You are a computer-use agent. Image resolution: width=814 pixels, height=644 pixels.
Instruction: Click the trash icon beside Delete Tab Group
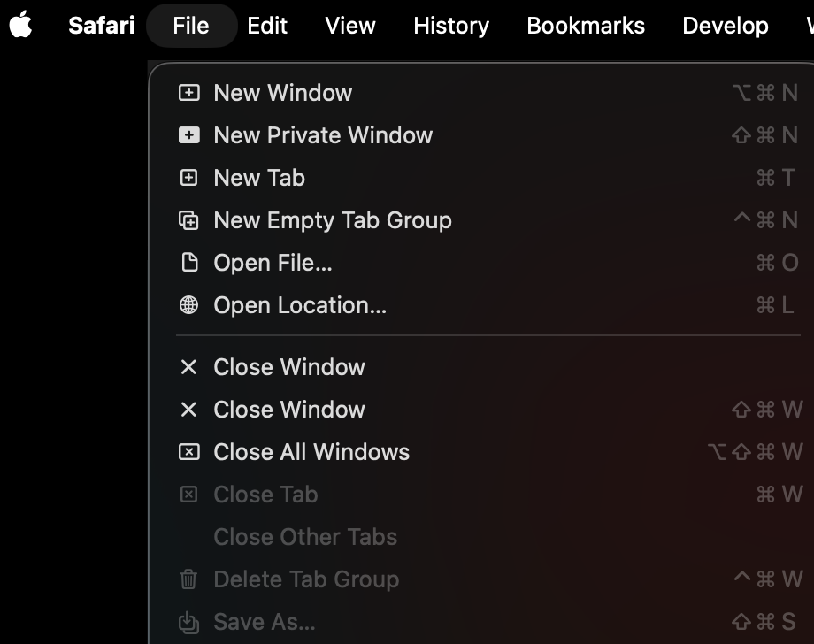188,579
